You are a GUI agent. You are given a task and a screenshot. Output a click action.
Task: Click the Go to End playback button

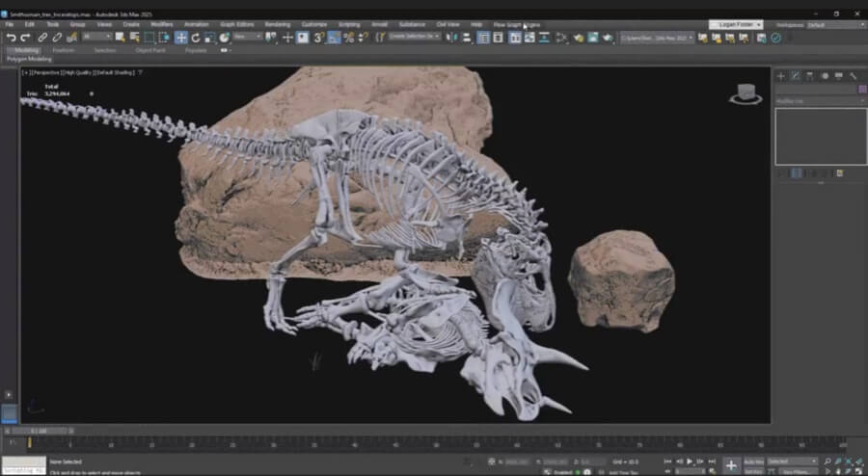[712, 462]
